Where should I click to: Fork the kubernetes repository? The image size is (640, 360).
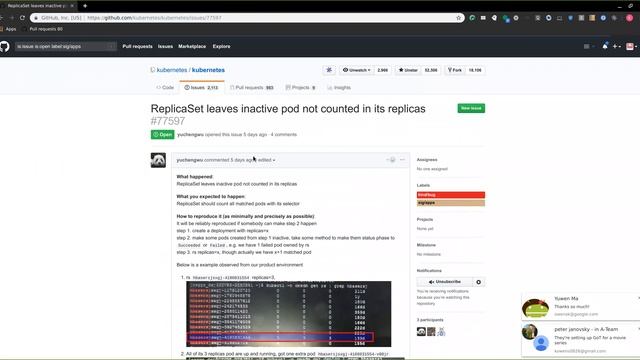[x=455, y=70]
